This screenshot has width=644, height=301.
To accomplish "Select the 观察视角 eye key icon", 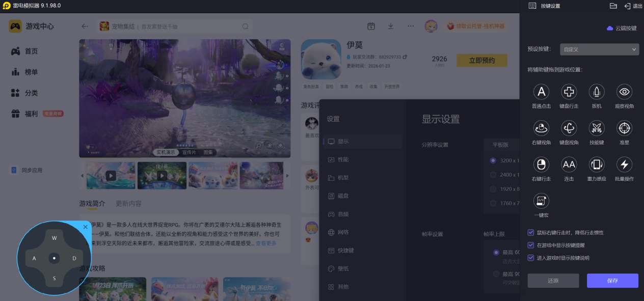I will [624, 92].
